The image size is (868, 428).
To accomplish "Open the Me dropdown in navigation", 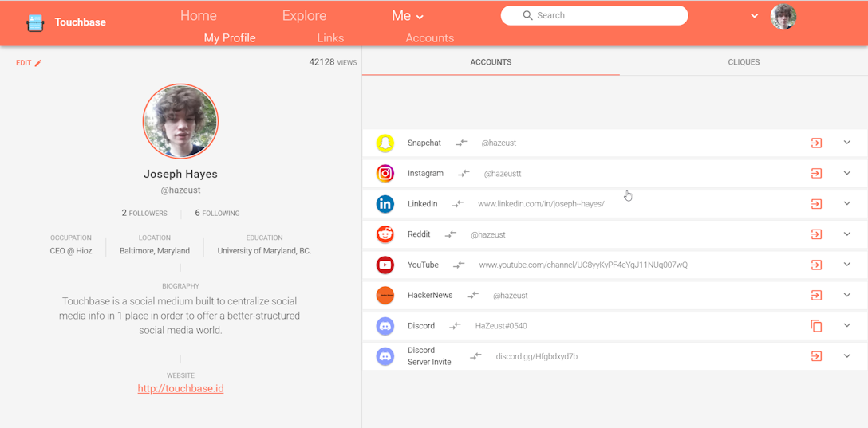I will [408, 16].
